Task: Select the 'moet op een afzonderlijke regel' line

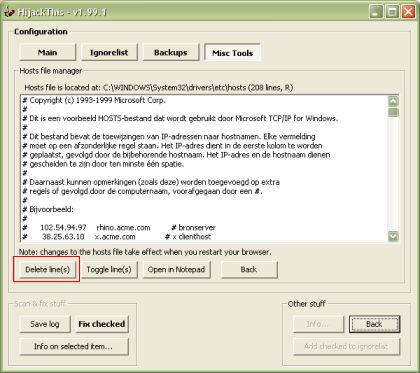Action: coord(204,146)
